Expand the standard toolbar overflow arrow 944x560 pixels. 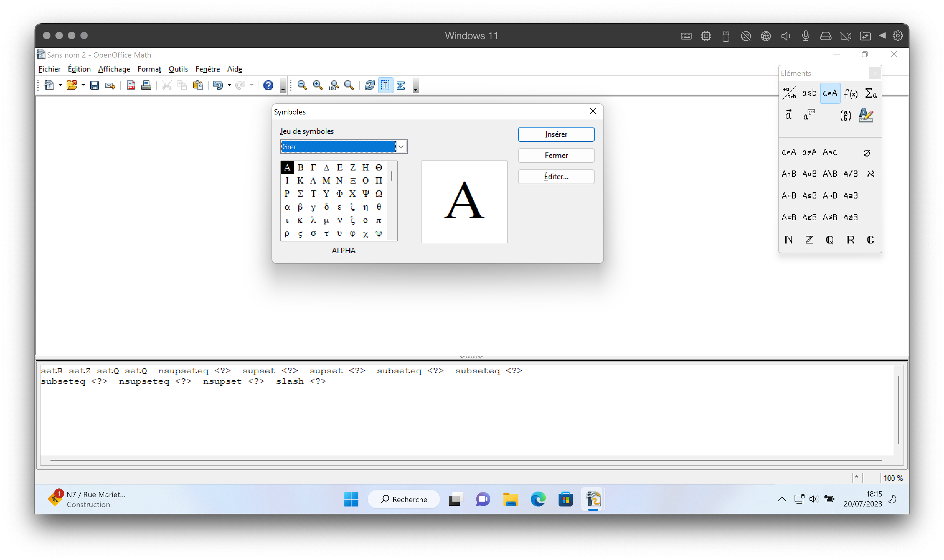tap(283, 86)
